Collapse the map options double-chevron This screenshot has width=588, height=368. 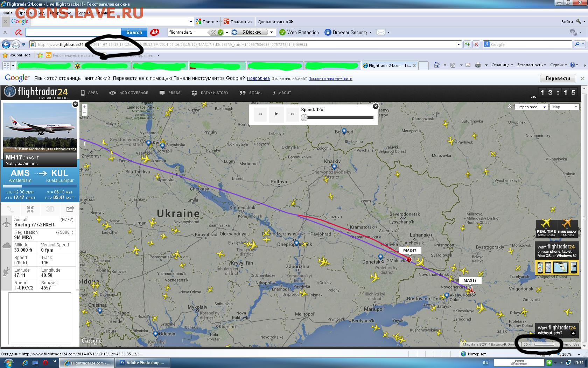[509, 107]
